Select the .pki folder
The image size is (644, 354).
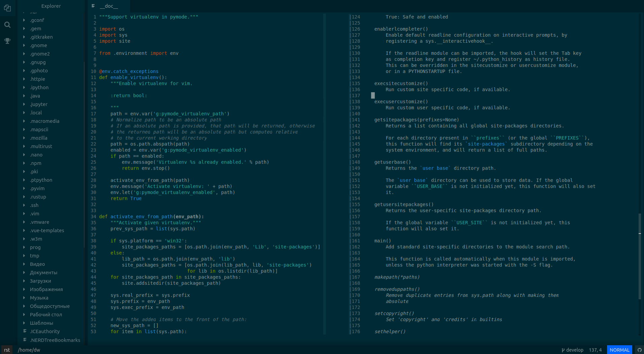[34, 172]
